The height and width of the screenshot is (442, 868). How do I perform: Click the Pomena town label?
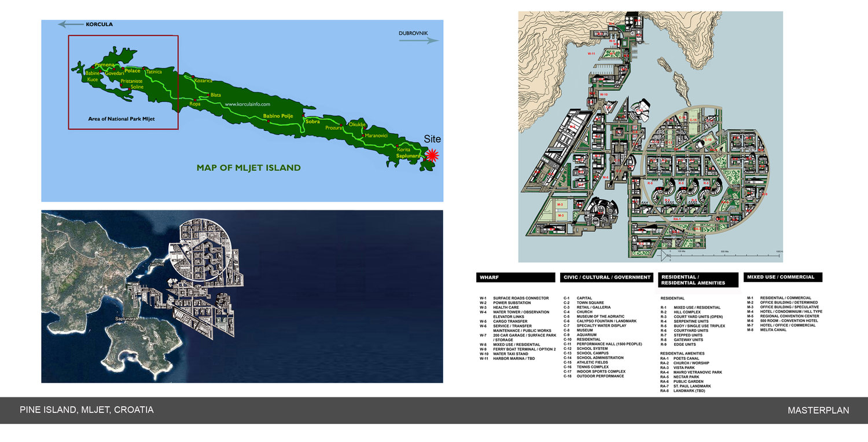pyautogui.click(x=106, y=66)
